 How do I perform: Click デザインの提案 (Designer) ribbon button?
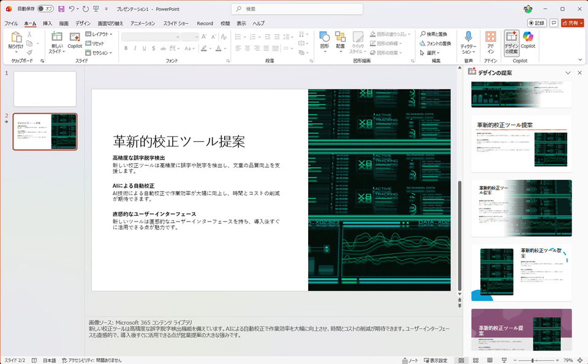pyautogui.click(x=511, y=42)
